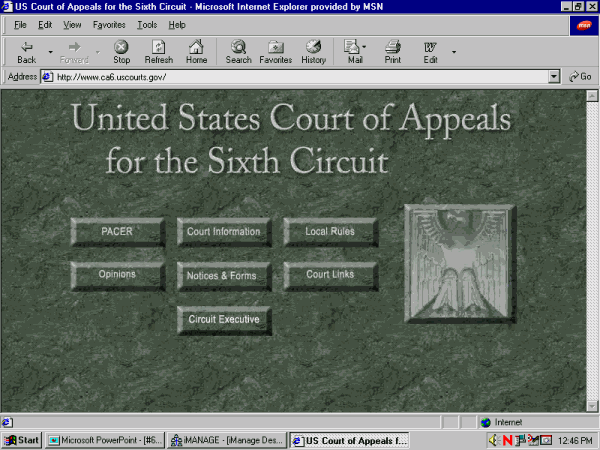
Task: Click the Go button next to the address bar
Action: 581,77
